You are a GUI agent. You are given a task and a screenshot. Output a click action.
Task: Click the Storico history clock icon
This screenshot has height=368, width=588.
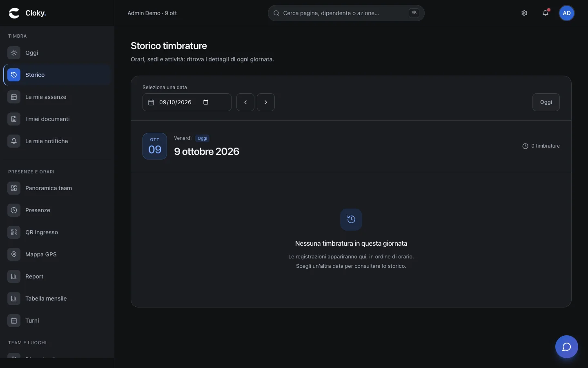pos(14,75)
